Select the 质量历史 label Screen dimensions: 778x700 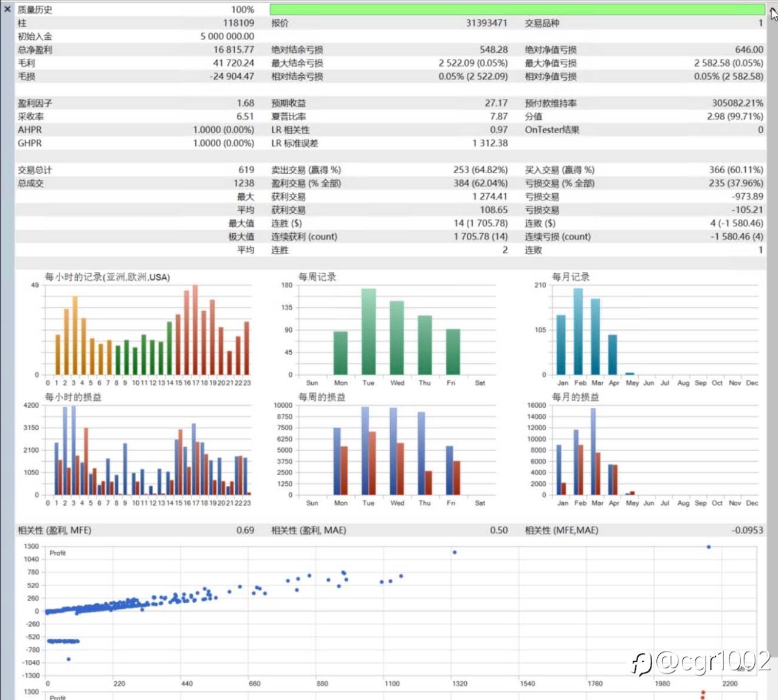tap(35, 10)
